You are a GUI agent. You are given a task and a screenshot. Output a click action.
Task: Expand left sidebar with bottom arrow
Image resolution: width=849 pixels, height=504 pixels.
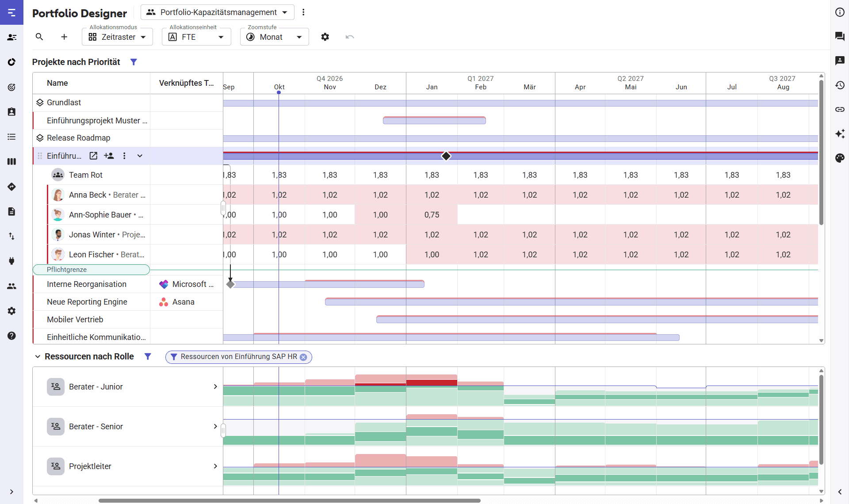pos(11,492)
